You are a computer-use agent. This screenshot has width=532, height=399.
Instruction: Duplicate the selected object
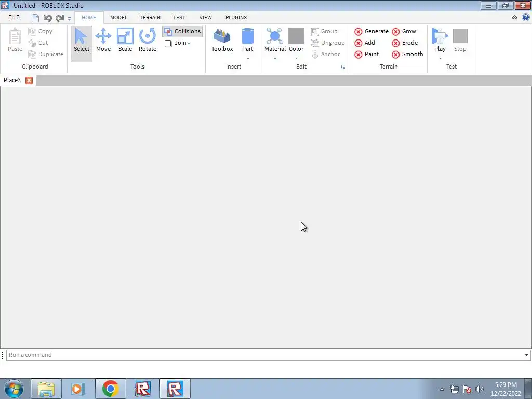pyautogui.click(x=46, y=54)
